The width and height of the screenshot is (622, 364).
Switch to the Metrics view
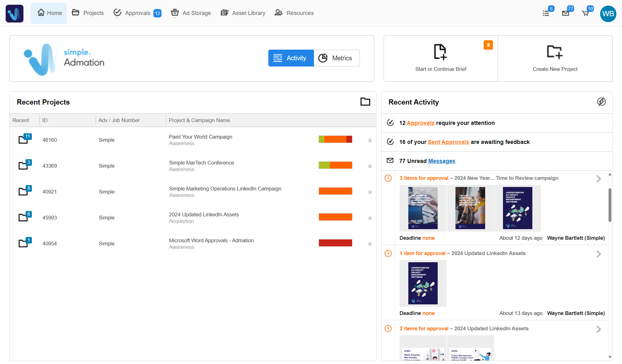point(336,58)
